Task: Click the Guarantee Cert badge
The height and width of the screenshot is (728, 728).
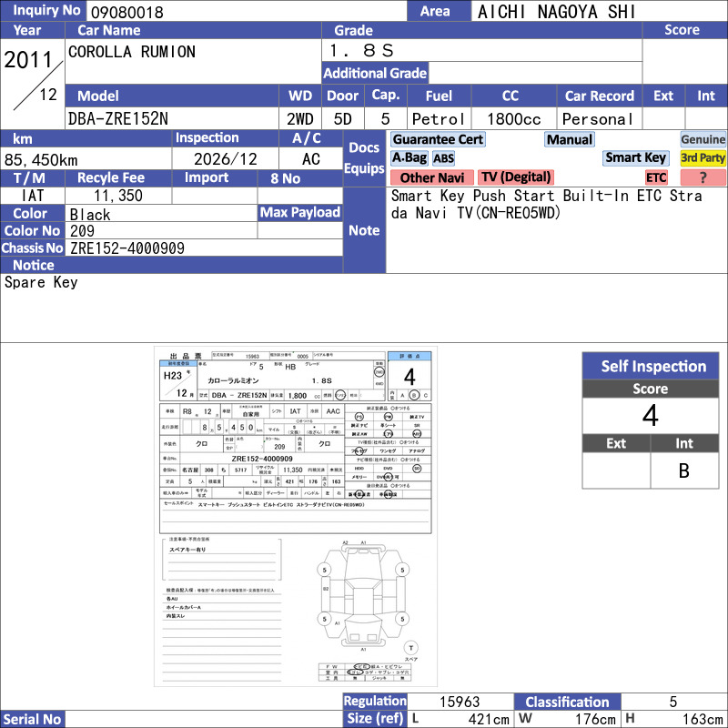Action: pos(438,139)
